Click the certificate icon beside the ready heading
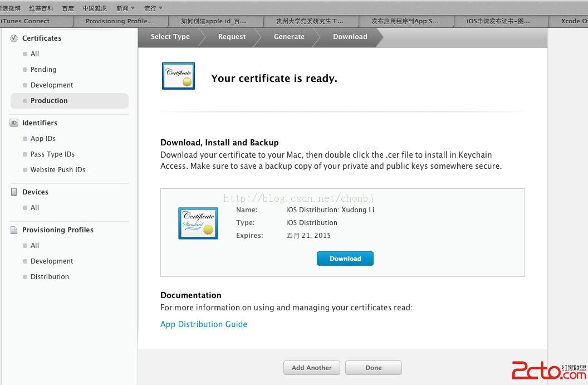 (178, 76)
